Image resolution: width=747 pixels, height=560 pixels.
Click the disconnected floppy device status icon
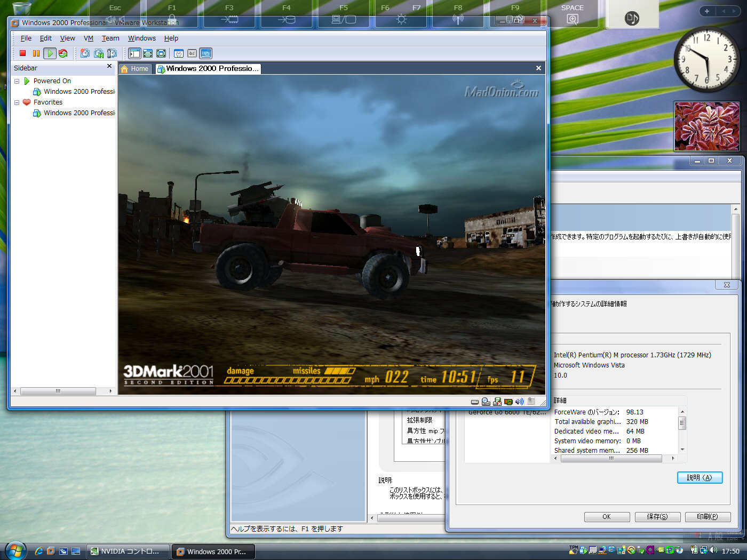point(497,402)
